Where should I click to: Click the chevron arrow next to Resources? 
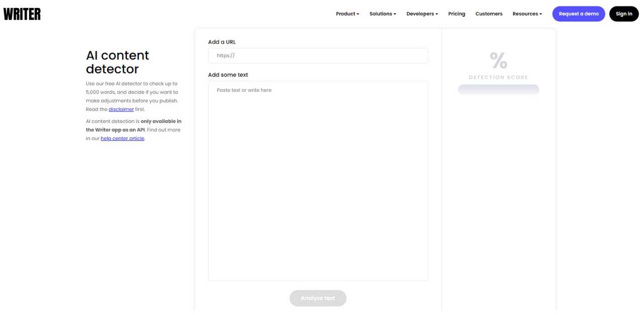tap(541, 14)
